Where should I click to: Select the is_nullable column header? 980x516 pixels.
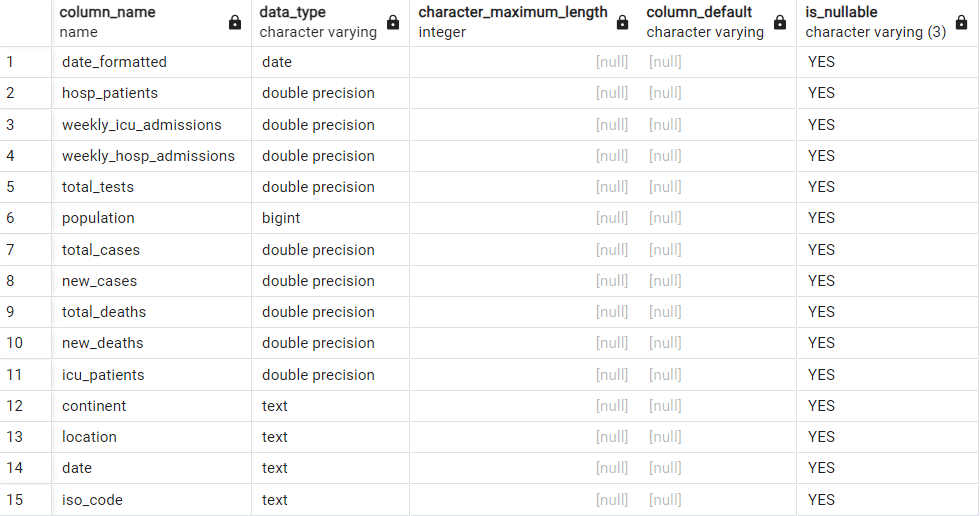tap(841, 13)
